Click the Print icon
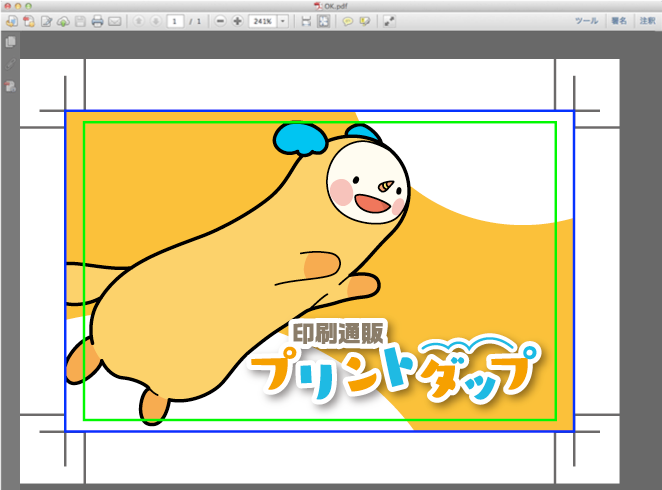 [x=98, y=21]
